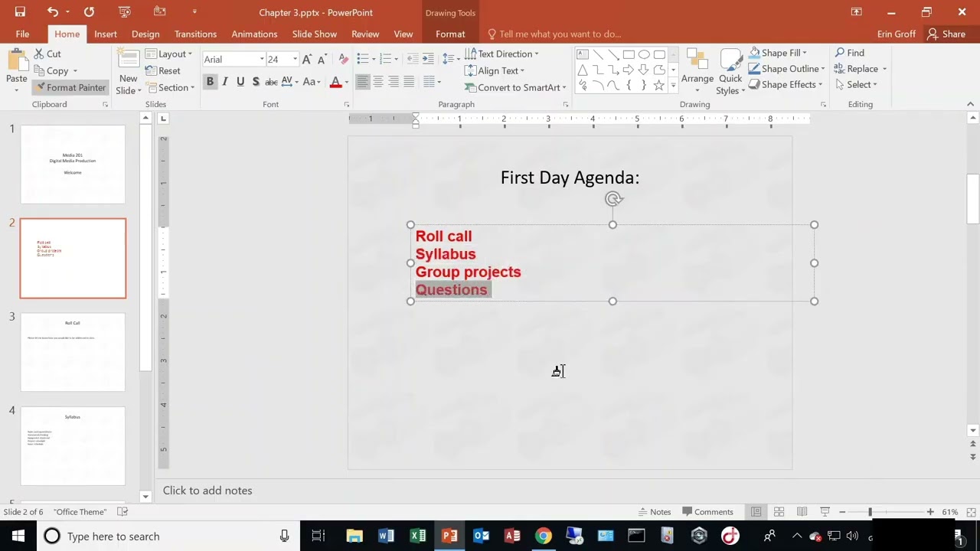
Task: Open the Shape Fill dropdown
Action: tap(778, 53)
